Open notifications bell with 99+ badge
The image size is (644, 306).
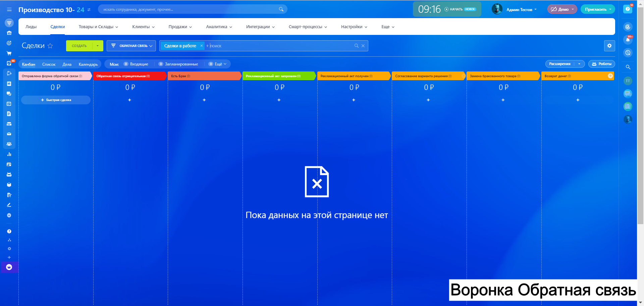[628, 40]
